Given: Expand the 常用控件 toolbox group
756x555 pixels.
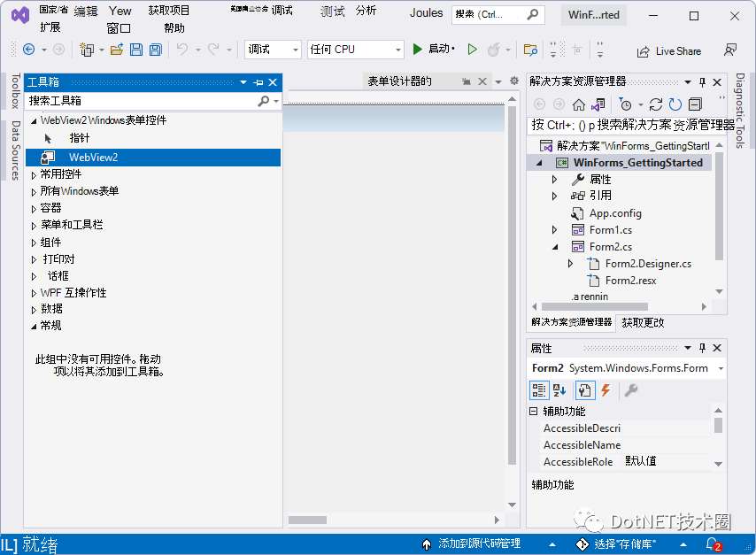Looking at the screenshot, I should (x=34, y=174).
